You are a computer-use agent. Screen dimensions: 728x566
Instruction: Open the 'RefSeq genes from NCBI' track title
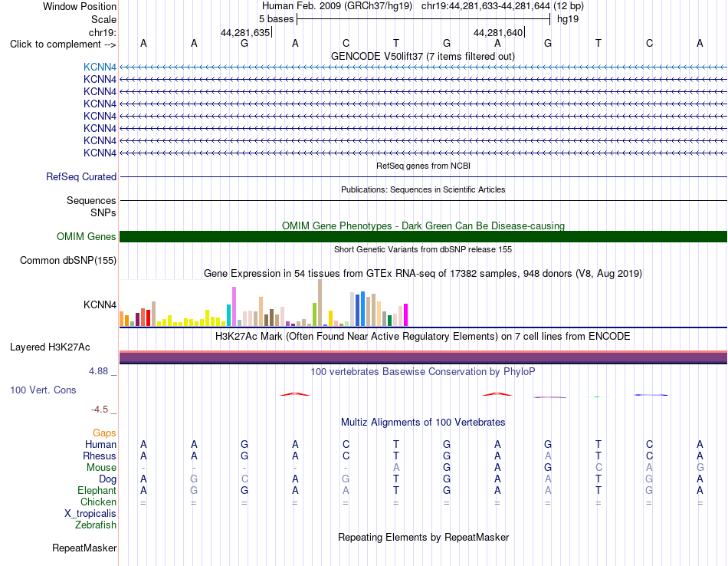coord(423,166)
